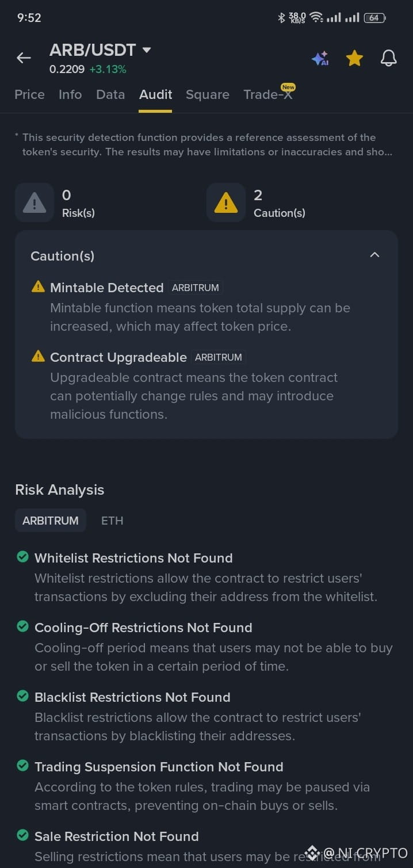Toggle the gold favorite star
Screen dimensions: 413x868
point(354,58)
